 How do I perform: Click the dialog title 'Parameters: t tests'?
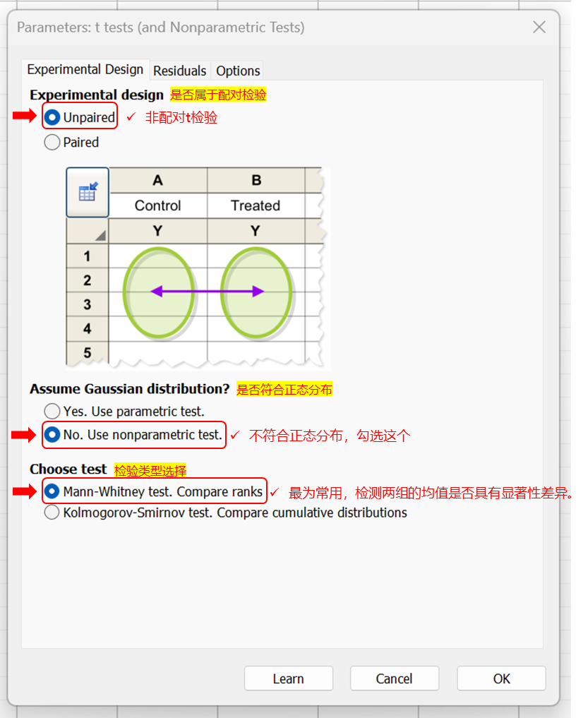pos(161,28)
